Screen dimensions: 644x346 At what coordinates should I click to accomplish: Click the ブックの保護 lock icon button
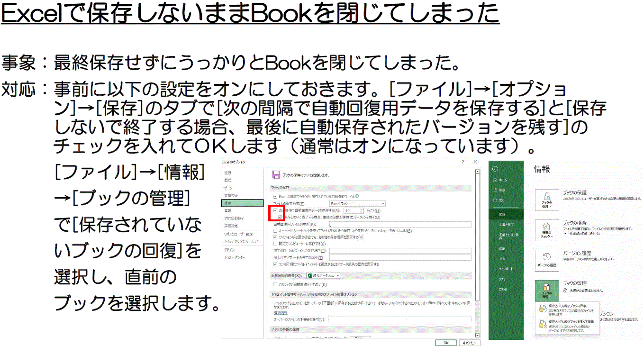(547, 200)
